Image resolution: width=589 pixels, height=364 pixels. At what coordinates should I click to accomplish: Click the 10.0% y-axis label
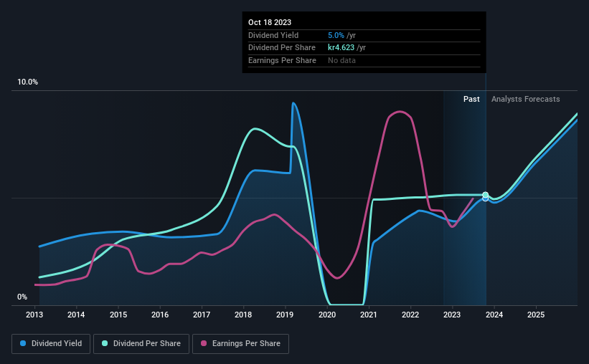[x=28, y=82]
